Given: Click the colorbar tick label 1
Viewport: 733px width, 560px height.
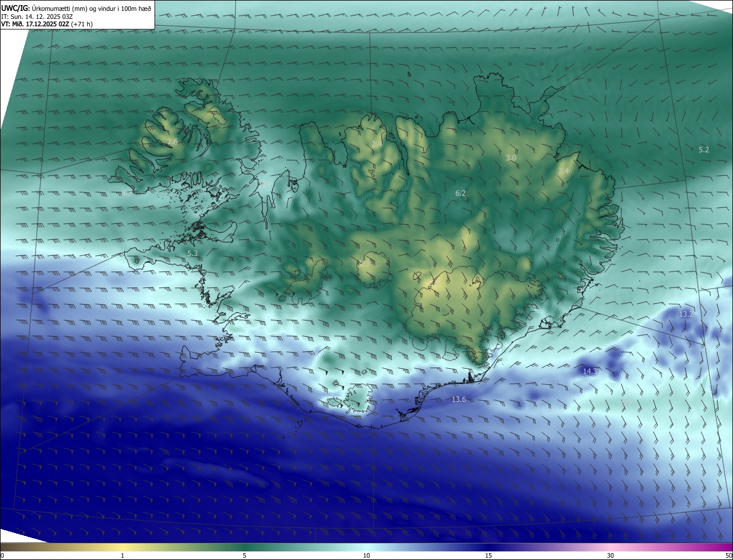Looking at the screenshot, I should tap(123, 555).
